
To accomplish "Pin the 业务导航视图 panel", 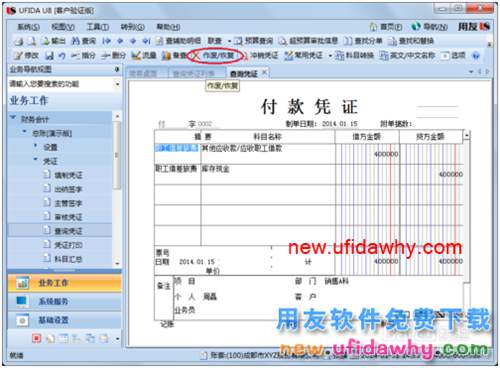I will pos(117,69).
